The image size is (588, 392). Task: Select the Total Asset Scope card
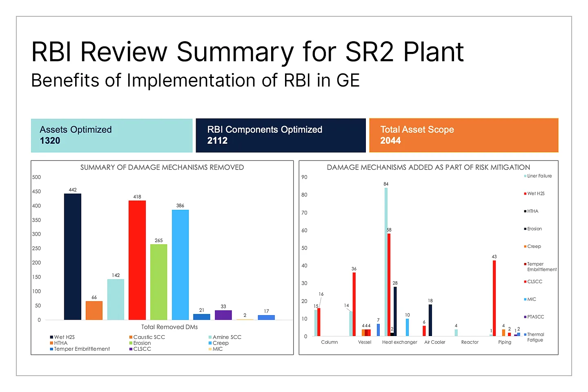click(463, 135)
